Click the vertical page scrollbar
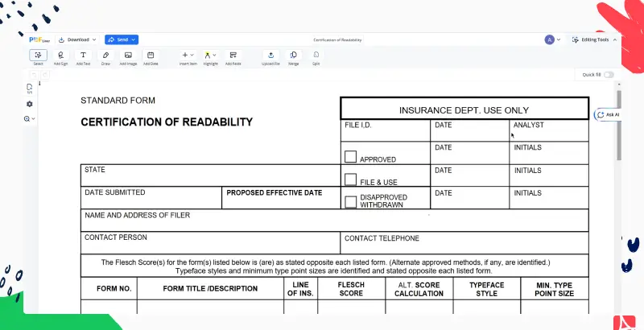This screenshot has height=330, width=644. (x=619, y=126)
